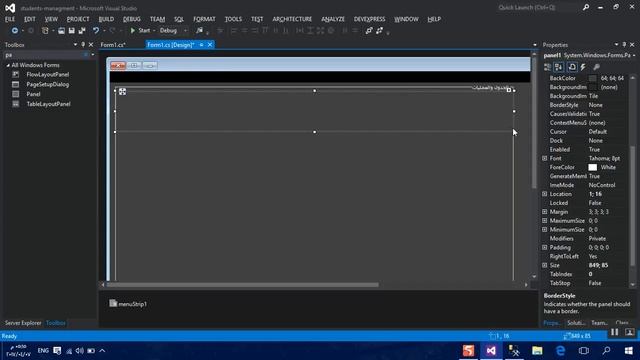Open the FILE menu

coord(10,19)
